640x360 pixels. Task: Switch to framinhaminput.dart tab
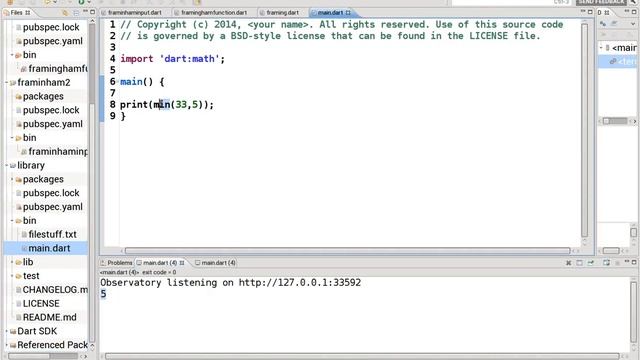coord(131,13)
